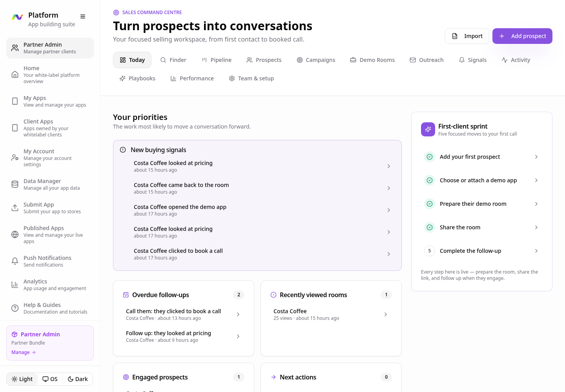The image size is (565, 392).
Task: Open chevron for Costa Coffee opened the demo app
Action: 389,210
